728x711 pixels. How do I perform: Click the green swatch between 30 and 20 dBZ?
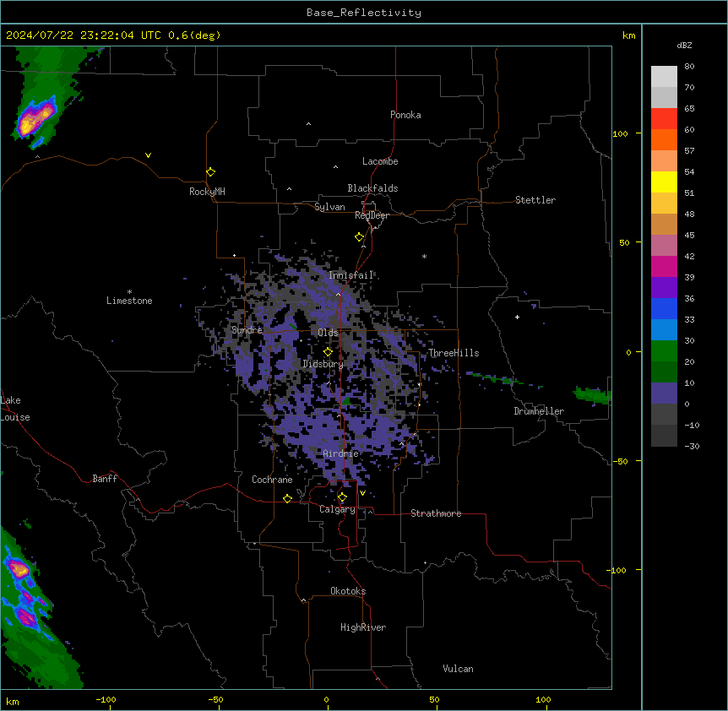(664, 351)
